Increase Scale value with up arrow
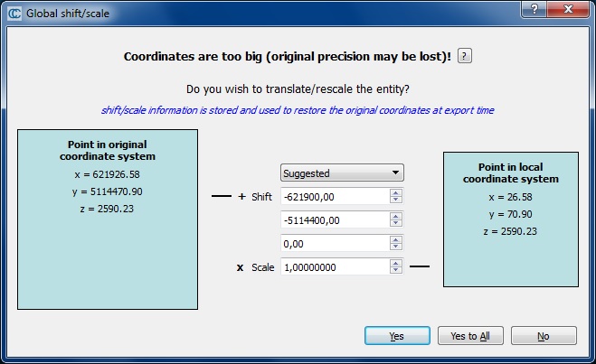The width and height of the screenshot is (596, 364). click(396, 263)
